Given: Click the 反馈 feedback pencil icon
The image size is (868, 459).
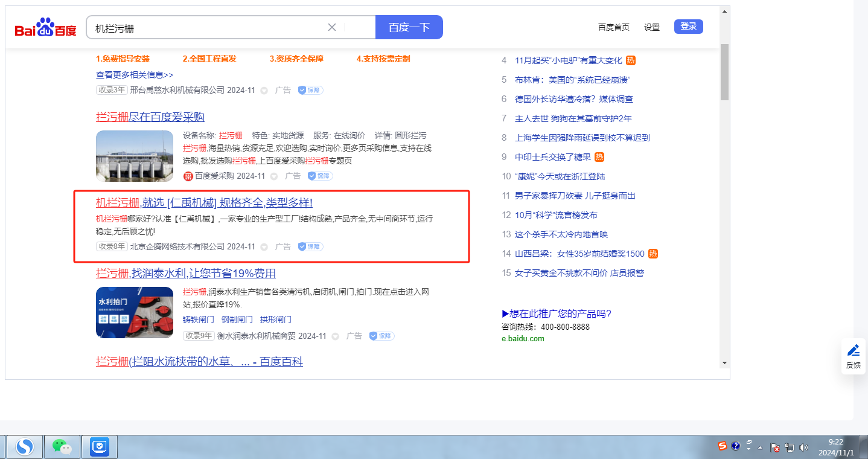Looking at the screenshot, I should click(x=854, y=350).
